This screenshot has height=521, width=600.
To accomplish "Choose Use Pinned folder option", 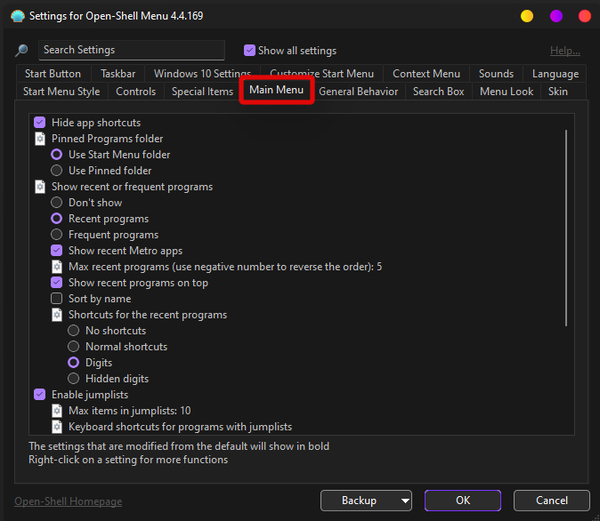I will 57,171.
